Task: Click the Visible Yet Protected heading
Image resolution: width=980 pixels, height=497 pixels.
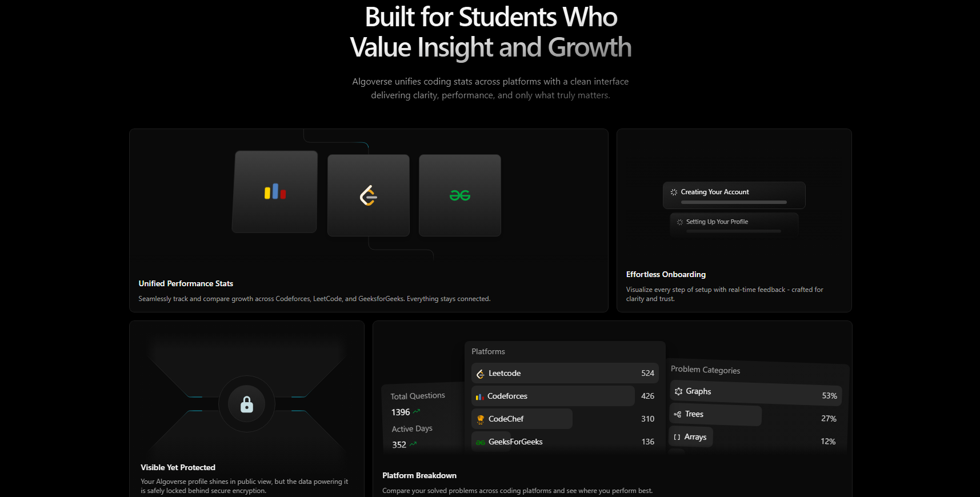Action: [178, 467]
